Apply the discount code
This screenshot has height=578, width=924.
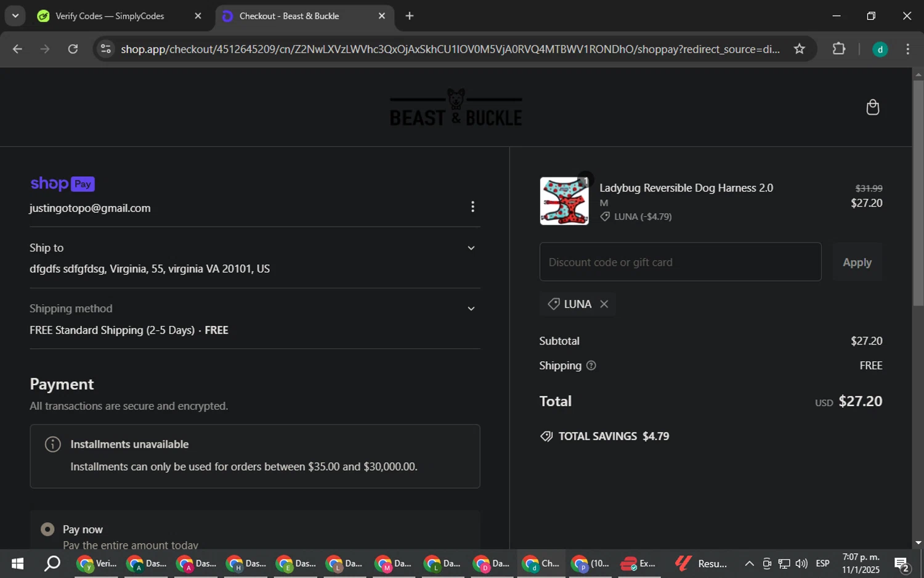857,262
